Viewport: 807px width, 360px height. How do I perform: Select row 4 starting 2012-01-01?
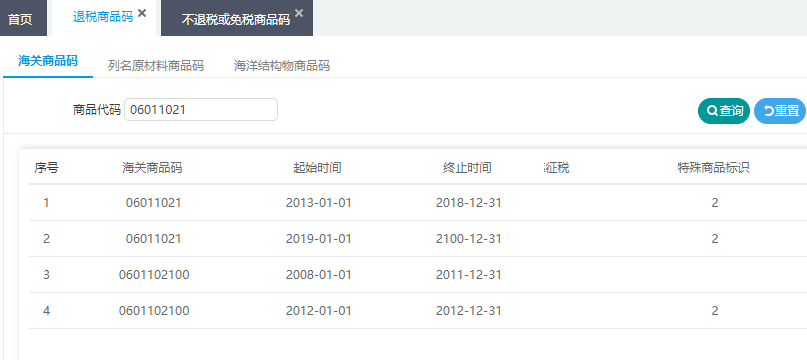click(418, 311)
